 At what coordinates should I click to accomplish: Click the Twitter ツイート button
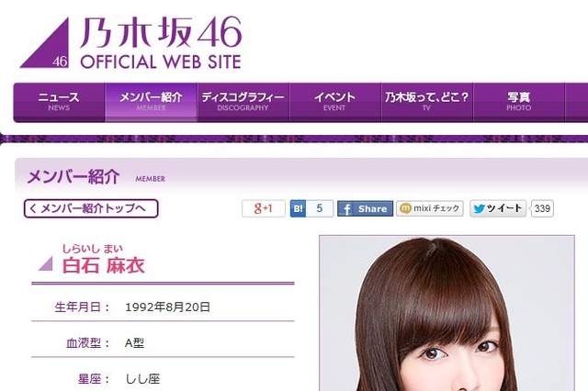(498, 208)
